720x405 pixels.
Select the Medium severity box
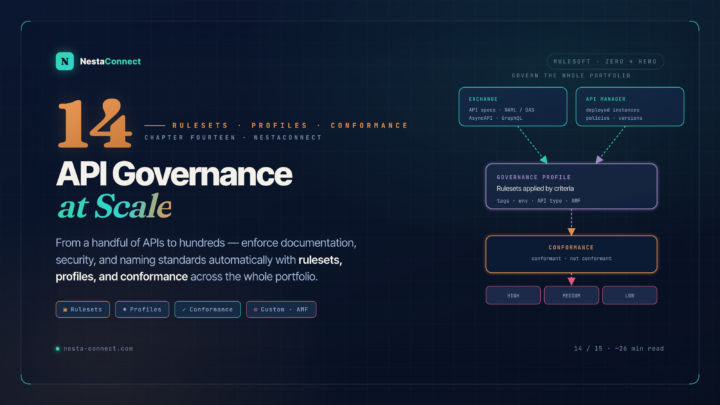pyautogui.click(x=571, y=295)
